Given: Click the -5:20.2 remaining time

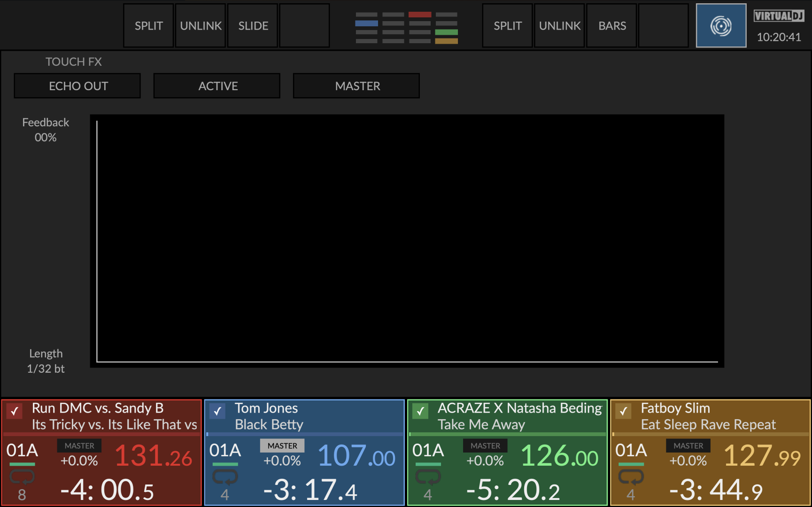Looking at the screenshot, I should (x=513, y=490).
